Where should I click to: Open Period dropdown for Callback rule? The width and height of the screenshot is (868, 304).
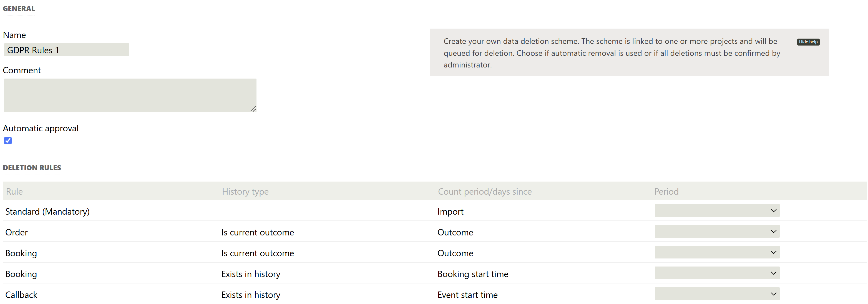(x=717, y=294)
